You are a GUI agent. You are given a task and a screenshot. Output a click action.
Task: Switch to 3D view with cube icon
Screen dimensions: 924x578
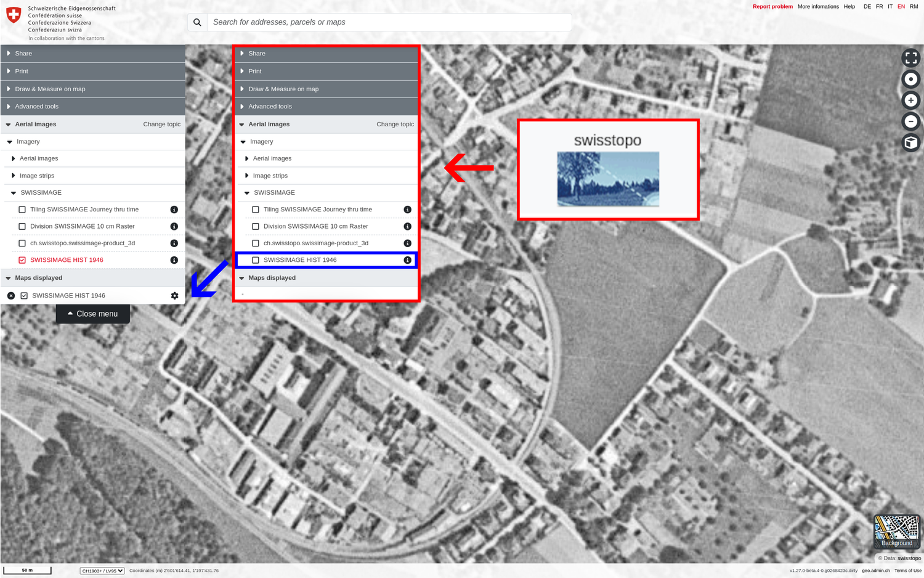click(911, 142)
